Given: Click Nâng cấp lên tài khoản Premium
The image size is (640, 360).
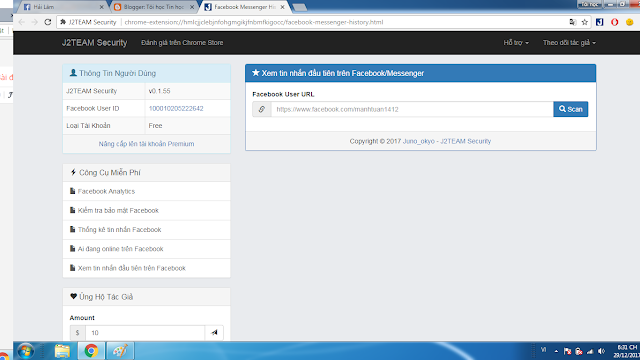Looking at the screenshot, I should click(x=146, y=144).
